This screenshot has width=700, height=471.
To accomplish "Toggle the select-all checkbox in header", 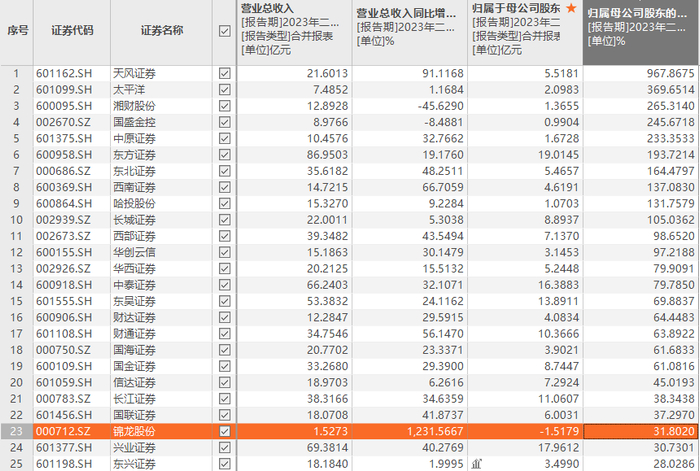I will pyautogui.click(x=225, y=31).
